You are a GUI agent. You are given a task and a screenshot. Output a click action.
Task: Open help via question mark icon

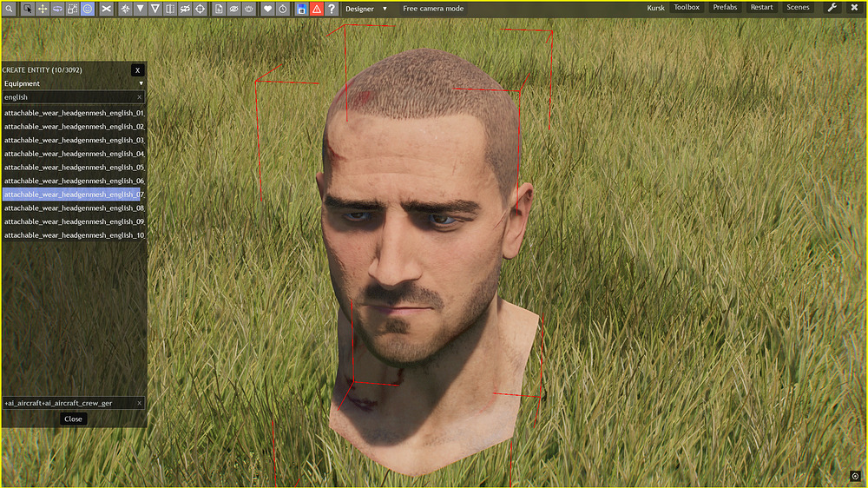332,9
